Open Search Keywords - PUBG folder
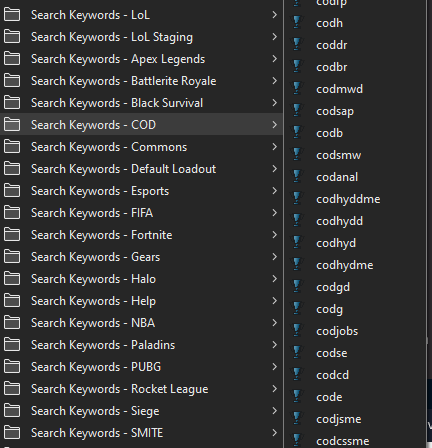This screenshot has height=448, width=432. [141, 367]
